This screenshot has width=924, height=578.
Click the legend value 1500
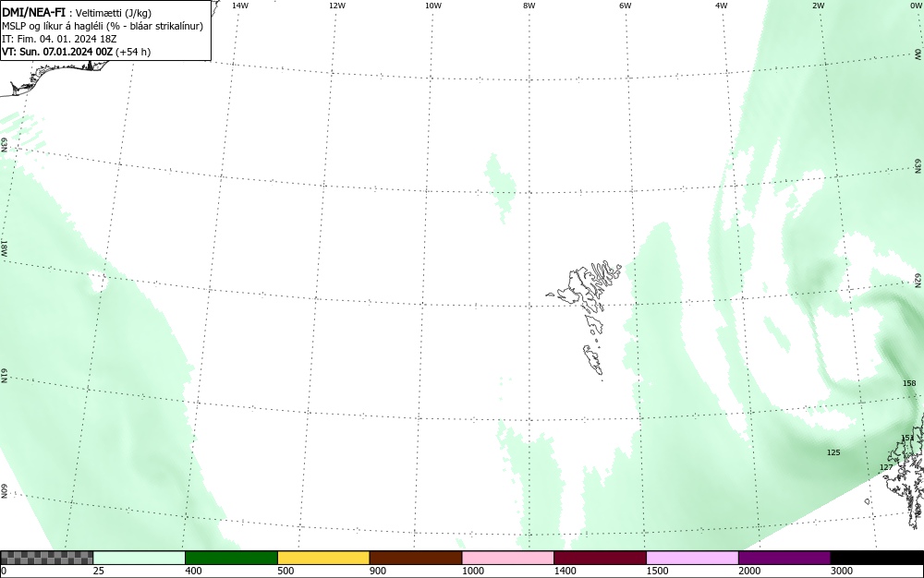click(x=657, y=571)
